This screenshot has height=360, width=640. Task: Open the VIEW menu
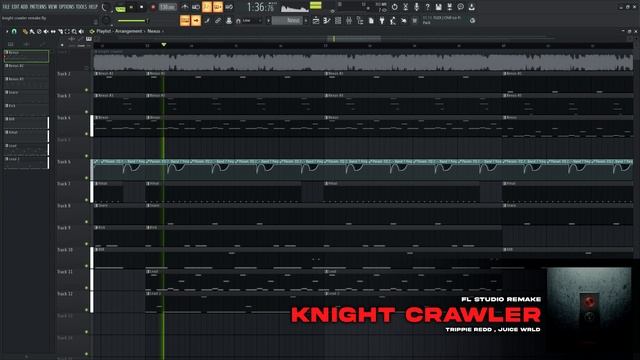click(53, 7)
